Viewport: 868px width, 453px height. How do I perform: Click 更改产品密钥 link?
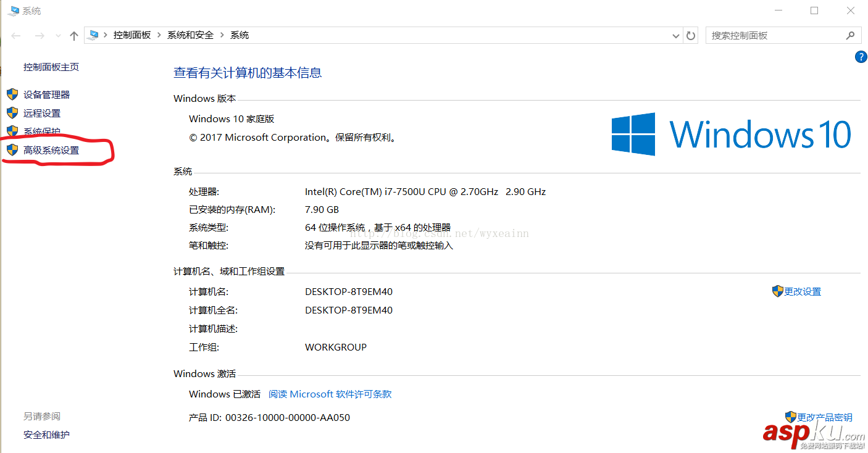click(825, 417)
